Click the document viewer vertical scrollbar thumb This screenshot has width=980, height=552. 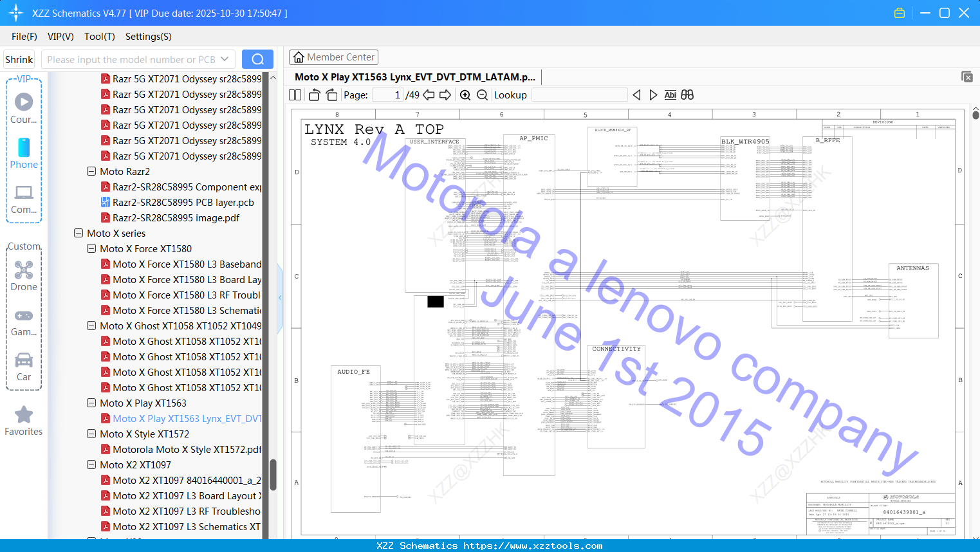click(975, 115)
